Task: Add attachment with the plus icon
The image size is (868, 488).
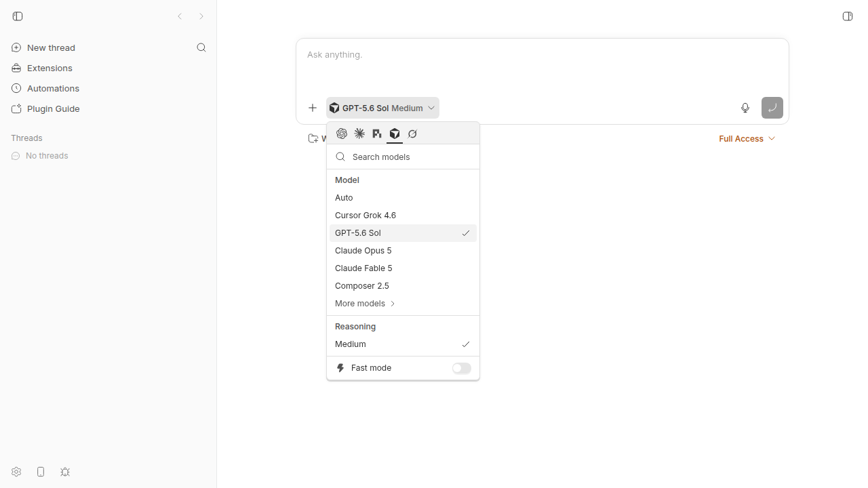Action: [313, 108]
